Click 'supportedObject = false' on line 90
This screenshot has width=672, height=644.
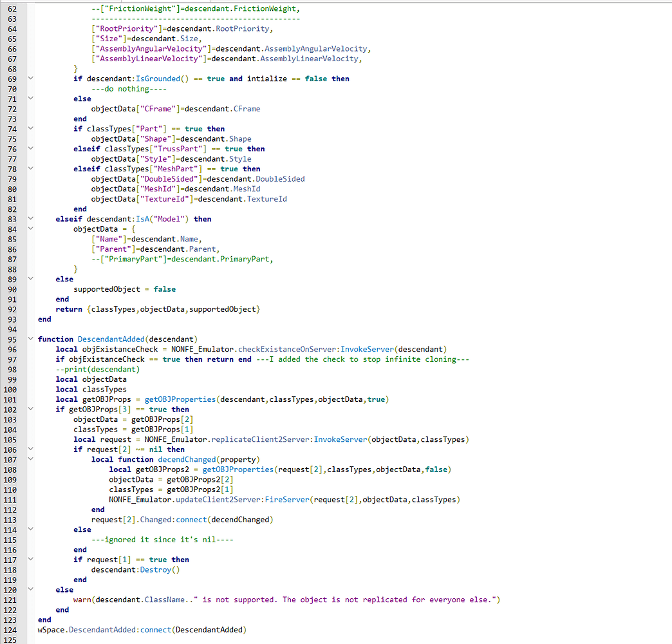coord(125,289)
